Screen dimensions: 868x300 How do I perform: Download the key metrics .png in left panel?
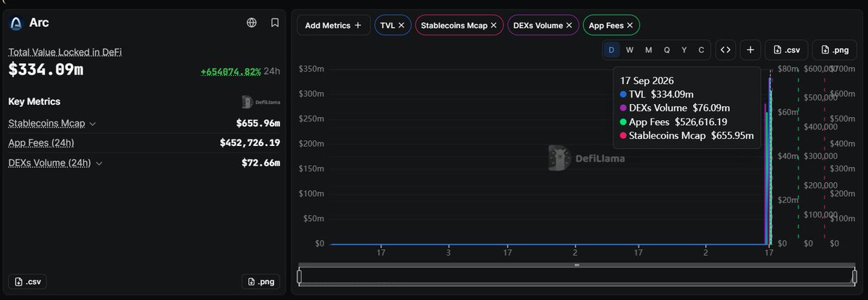(261, 283)
